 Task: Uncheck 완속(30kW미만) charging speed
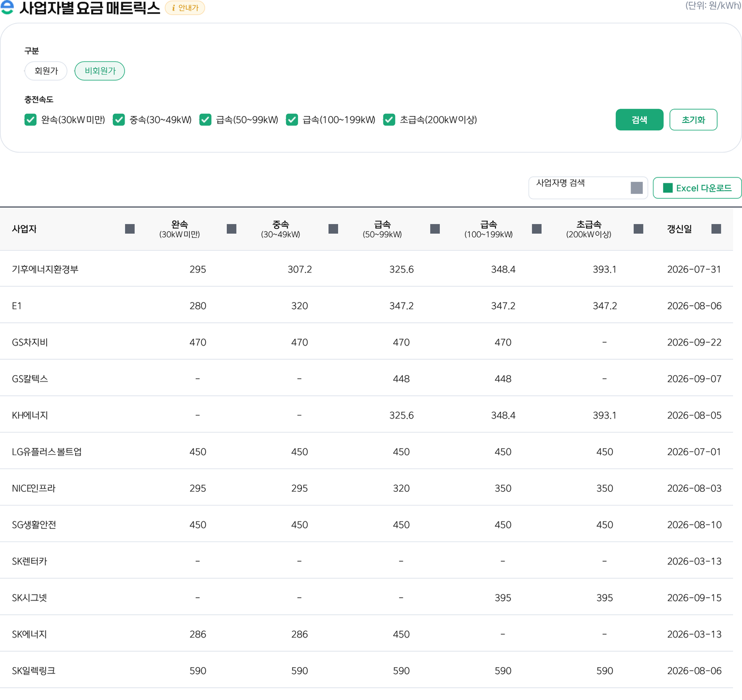pyautogui.click(x=30, y=120)
